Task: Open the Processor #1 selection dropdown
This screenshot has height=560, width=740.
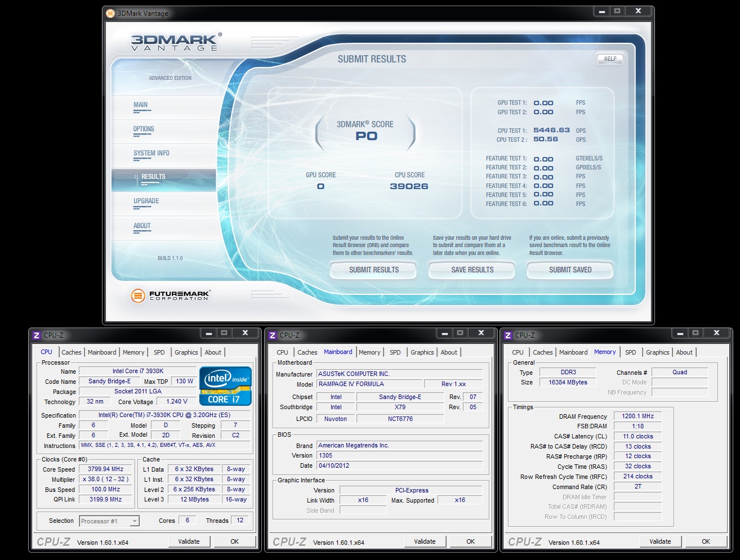Action: click(135, 521)
